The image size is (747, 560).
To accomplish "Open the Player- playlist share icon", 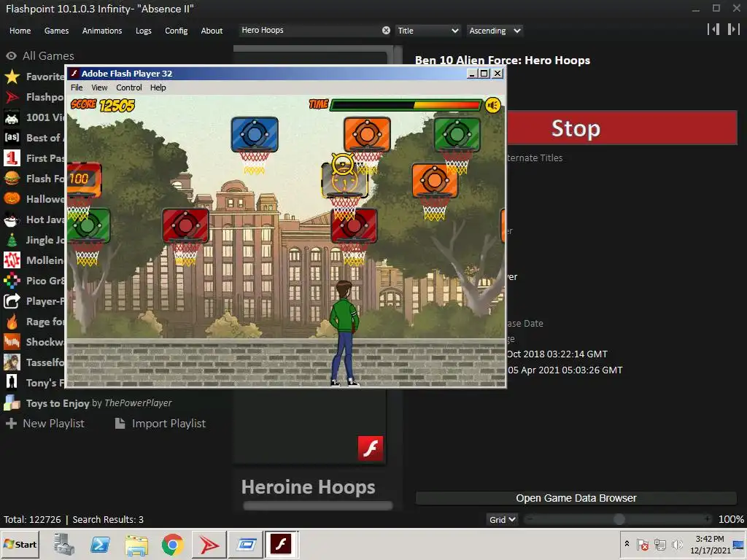I will click(12, 301).
